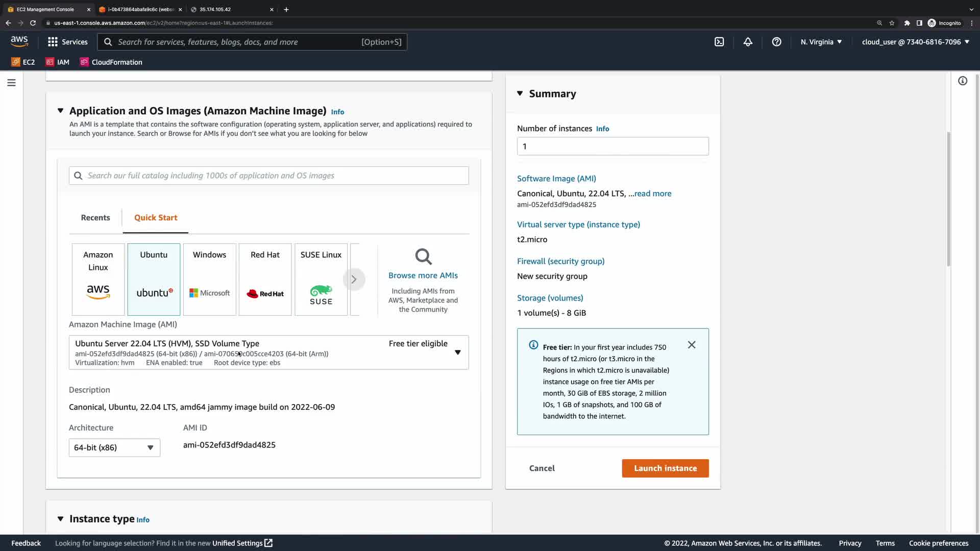The image size is (980, 551).
Task: Open the notifications bell
Action: point(748,42)
